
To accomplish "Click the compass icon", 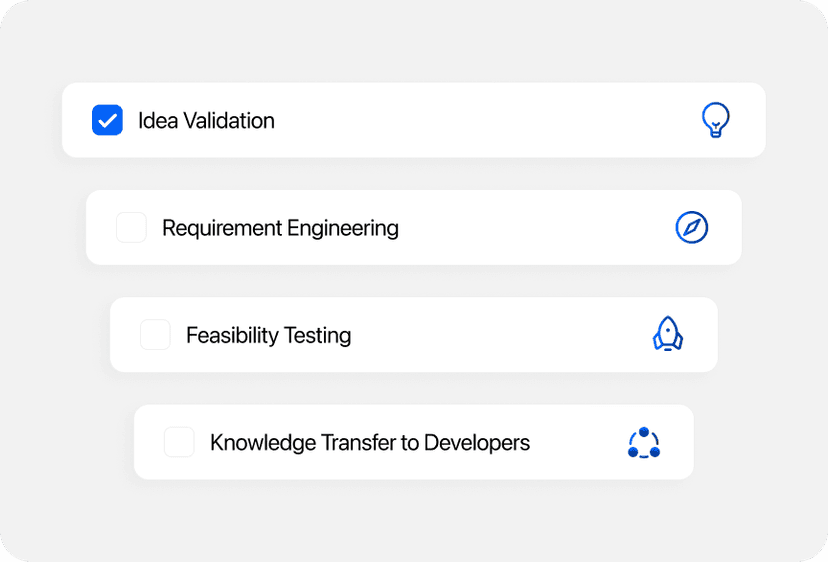I will (x=691, y=228).
